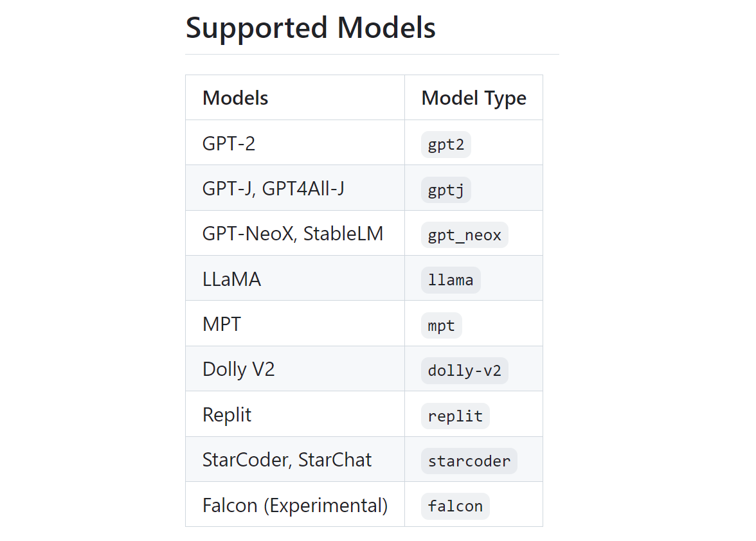Screen dimensions: 756x541
Task: Click the dolly-v2 code label
Action: 465,371
